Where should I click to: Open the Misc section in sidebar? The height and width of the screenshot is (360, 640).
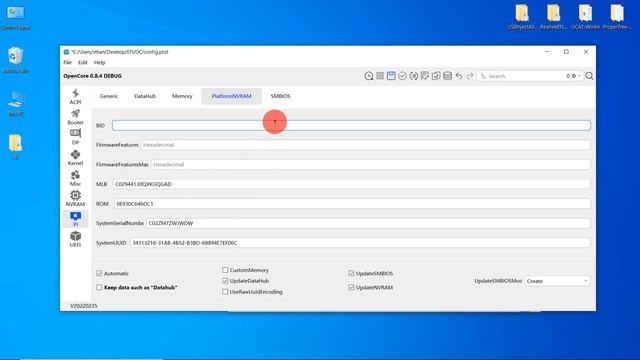[x=75, y=178]
